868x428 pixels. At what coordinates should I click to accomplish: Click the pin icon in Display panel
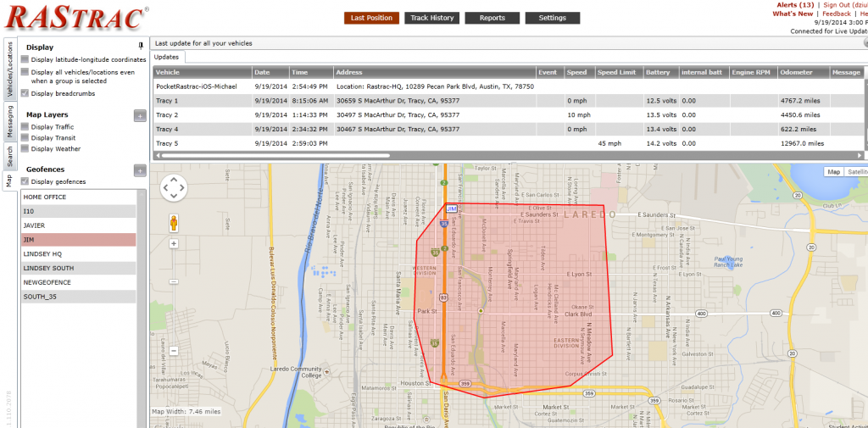[x=140, y=46]
